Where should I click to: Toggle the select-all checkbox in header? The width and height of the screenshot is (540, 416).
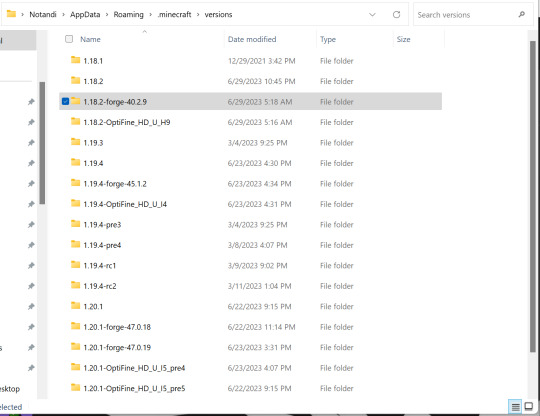pyautogui.click(x=69, y=39)
